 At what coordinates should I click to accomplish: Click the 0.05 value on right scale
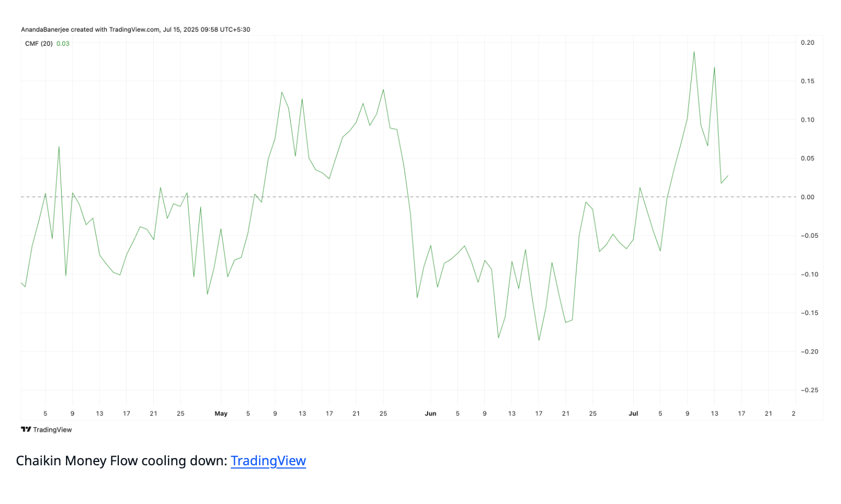click(807, 159)
